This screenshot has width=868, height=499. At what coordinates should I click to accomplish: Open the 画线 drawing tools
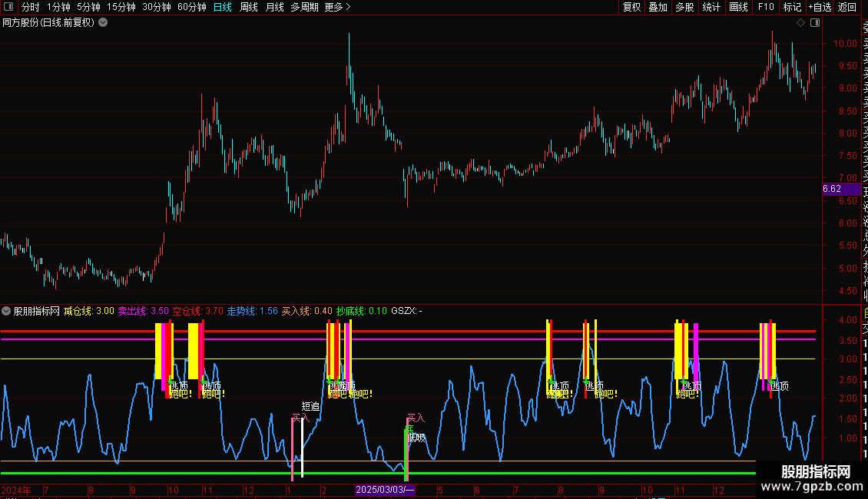[x=738, y=7]
